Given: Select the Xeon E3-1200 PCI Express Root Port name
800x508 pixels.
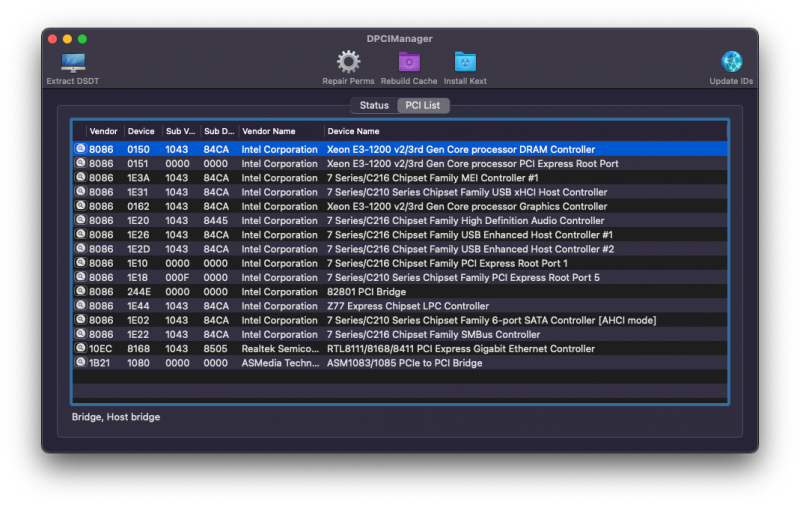Looking at the screenshot, I should coord(472,164).
